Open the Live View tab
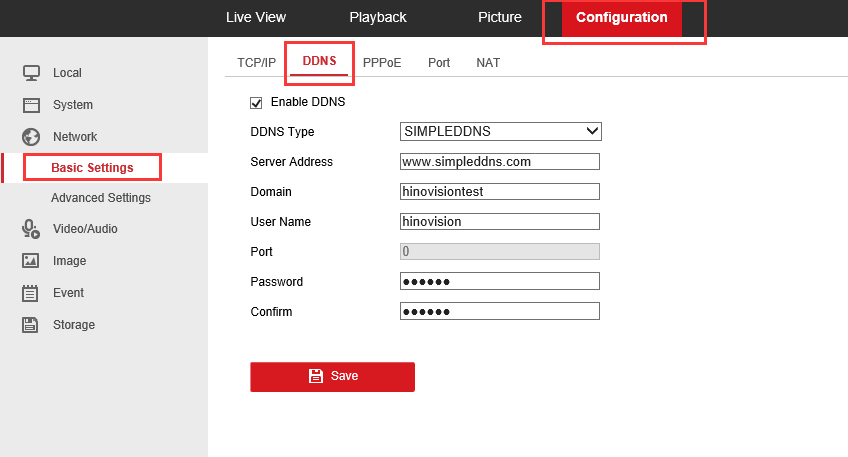Viewport: 848px width, 457px height. [x=256, y=17]
